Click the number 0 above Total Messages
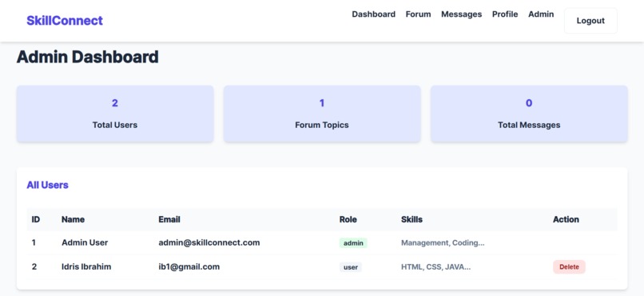The width and height of the screenshot is (644, 296). coord(529,102)
